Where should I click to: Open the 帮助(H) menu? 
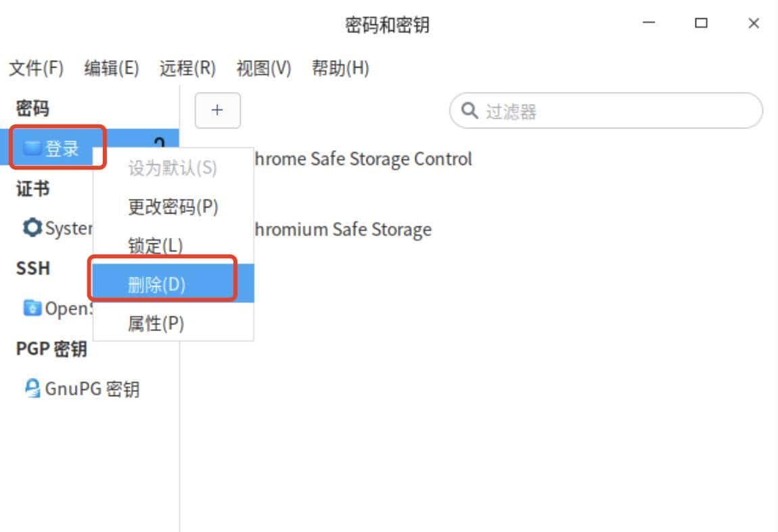pyautogui.click(x=339, y=68)
